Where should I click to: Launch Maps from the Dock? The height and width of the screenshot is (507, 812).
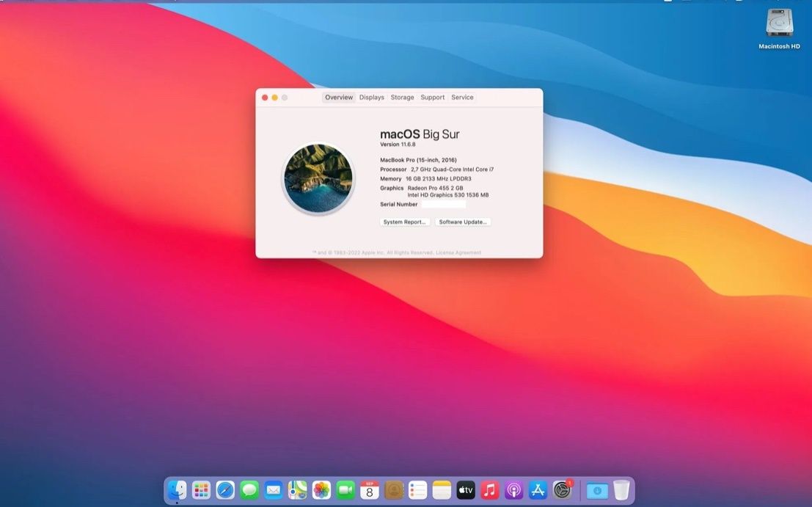[297, 489]
